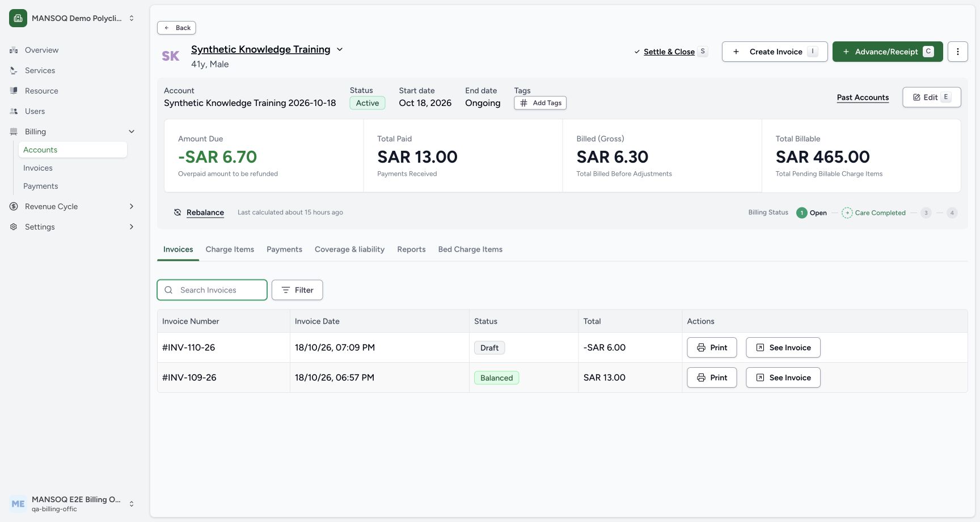The image size is (980, 522).
Task: Switch to the Payments tab
Action: (284, 249)
